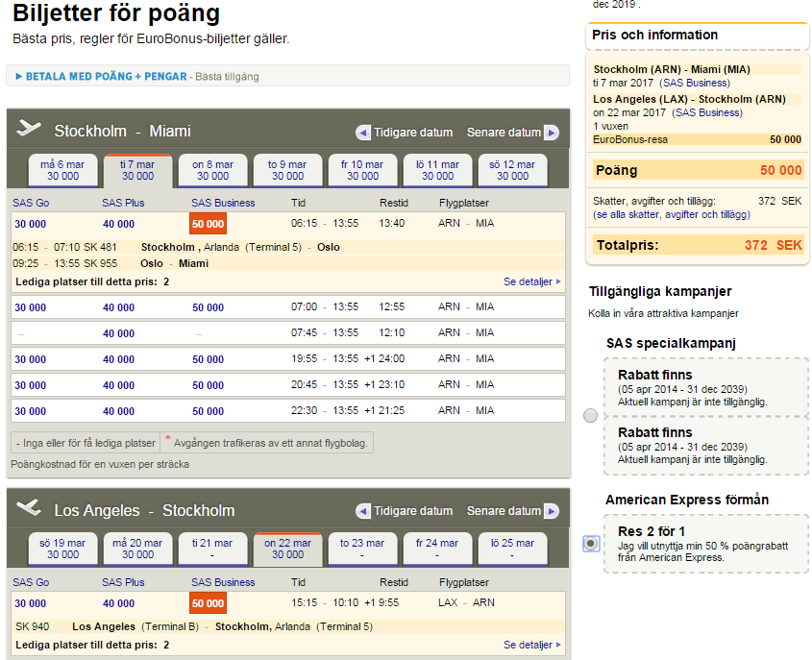812x660 pixels.
Task: Switch to the sö 19 mar return tab
Action: 62,549
